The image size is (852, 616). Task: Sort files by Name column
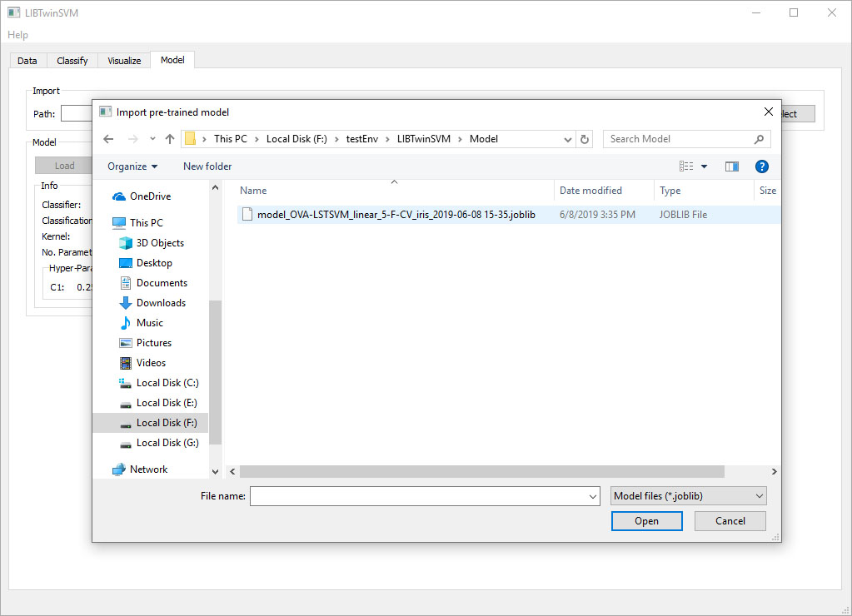point(253,191)
